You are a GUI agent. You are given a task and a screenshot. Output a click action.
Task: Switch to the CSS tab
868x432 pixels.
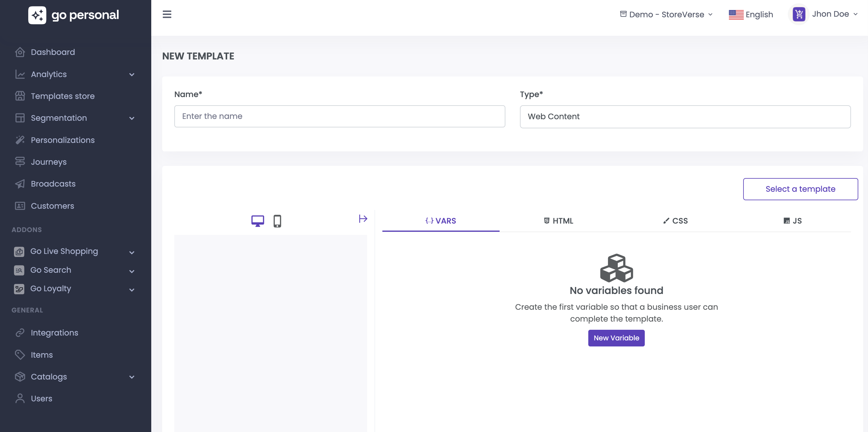coord(675,221)
